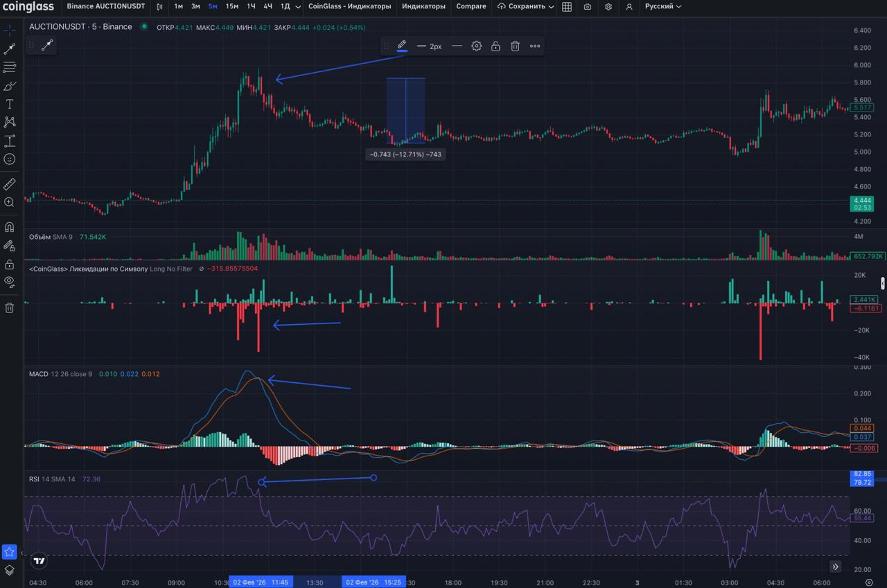
Task: Click the Compare button
Action: pyautogui.click(x=471, y=6)
